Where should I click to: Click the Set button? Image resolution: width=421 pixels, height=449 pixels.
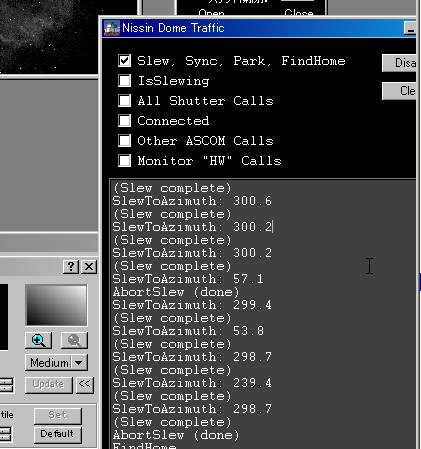pos(58,416)
